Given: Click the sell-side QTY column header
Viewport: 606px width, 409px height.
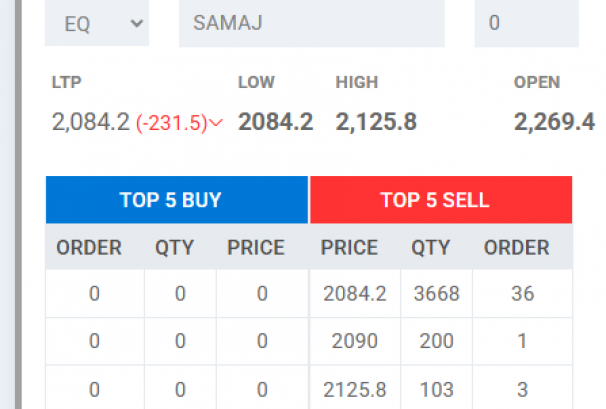Looking at the screenshot, I should [430, 248].
